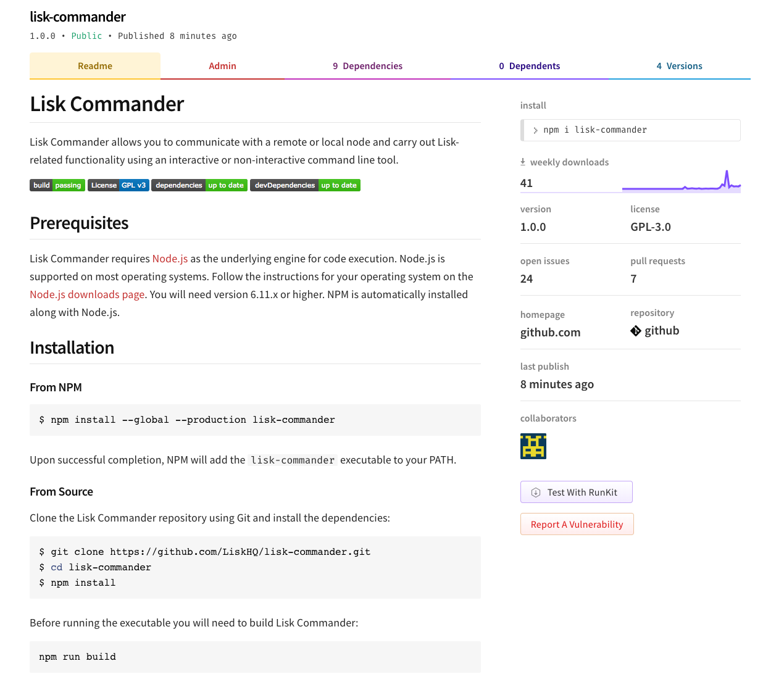Open the Node.js downloads page link
This screenshot has height=682, width=784.
tap(87, 294)
